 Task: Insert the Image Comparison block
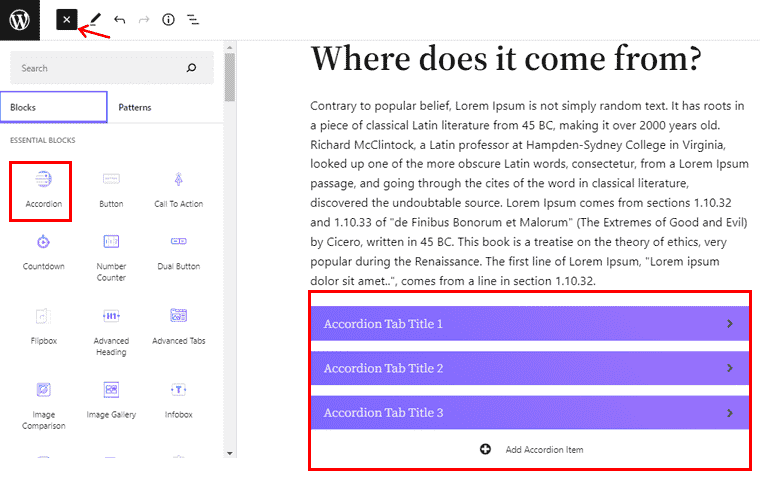click(44, 406)
